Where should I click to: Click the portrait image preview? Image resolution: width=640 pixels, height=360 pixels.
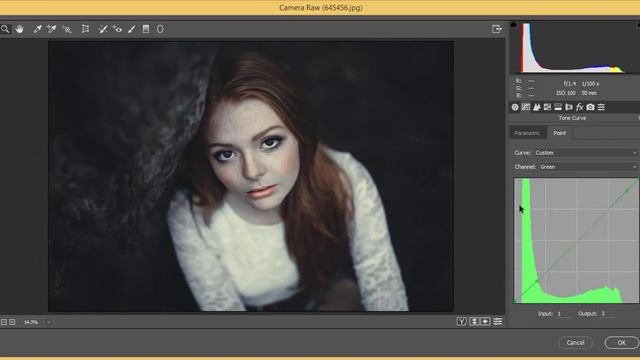pyautogui.click(x=251, y=176)
